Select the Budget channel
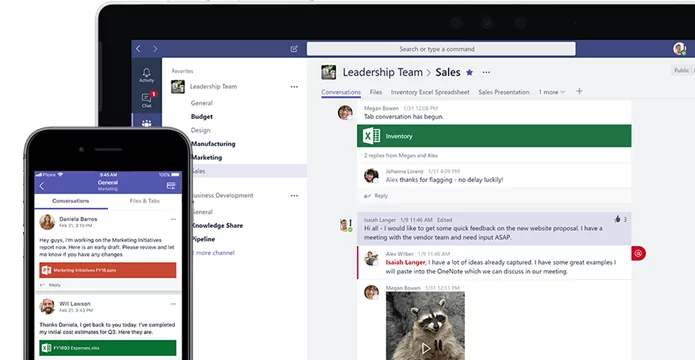The width and height of the screenshot is (695, 360). coord(202,117)
